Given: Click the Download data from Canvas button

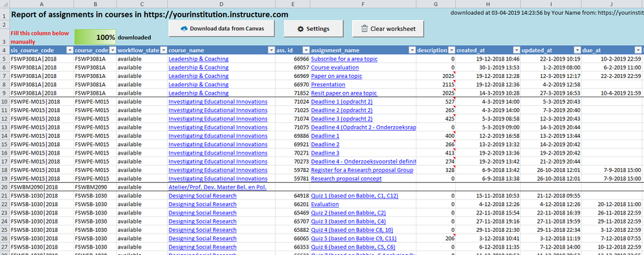Looking at the screenshot, I should point(221,29).
